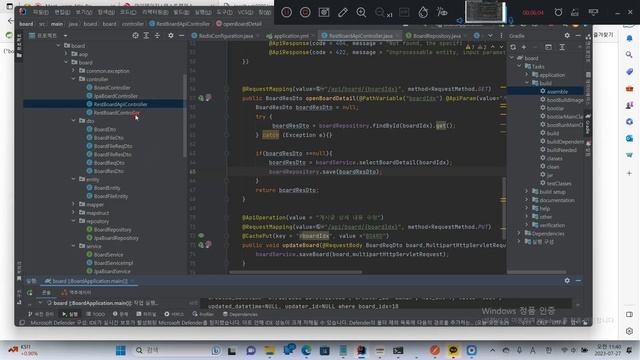This screenshot has height=360, width=640.
Task: Click rerun icon in run panel
Action: click(29, 293)
